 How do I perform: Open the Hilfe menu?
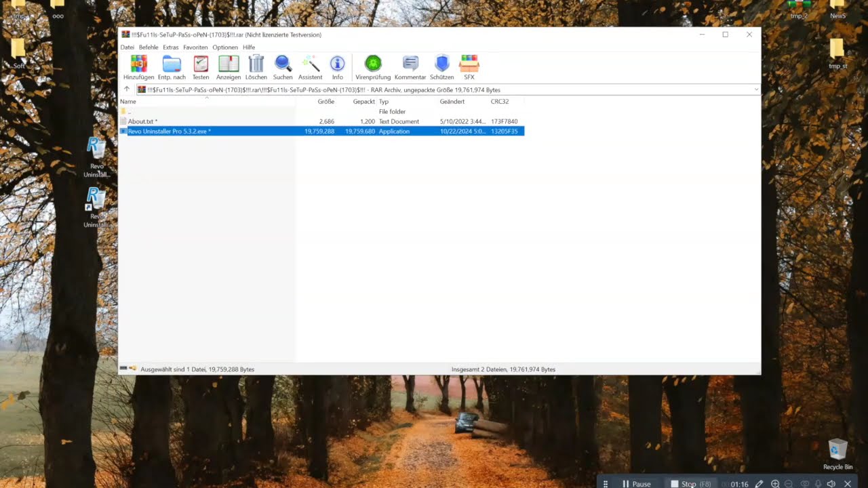249,47
